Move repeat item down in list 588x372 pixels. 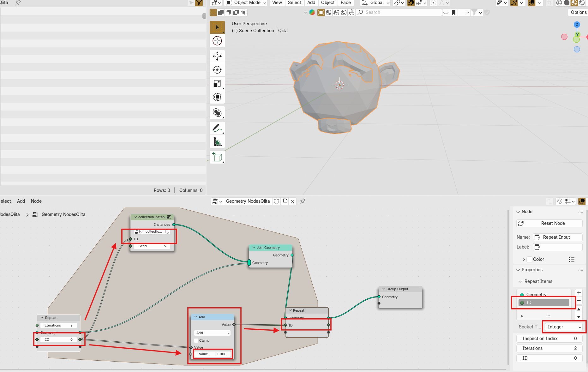(579, 317)
